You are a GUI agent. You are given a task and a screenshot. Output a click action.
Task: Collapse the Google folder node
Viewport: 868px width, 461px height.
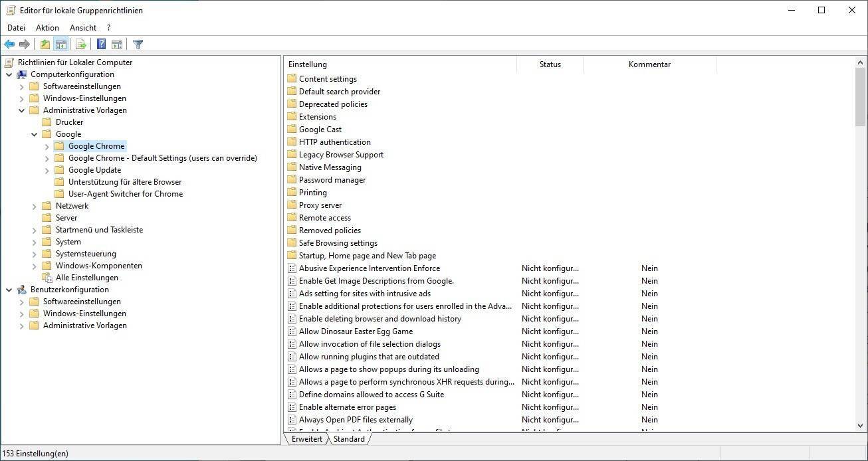35,134
